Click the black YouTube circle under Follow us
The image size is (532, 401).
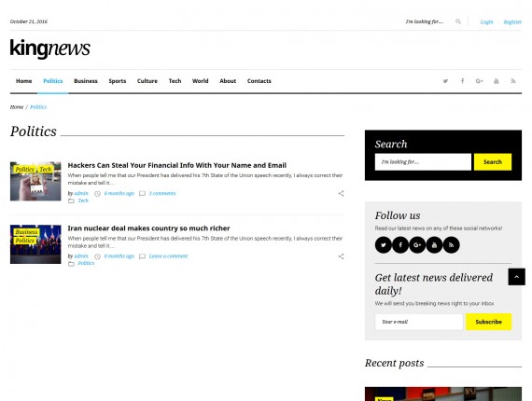(434, 244)
